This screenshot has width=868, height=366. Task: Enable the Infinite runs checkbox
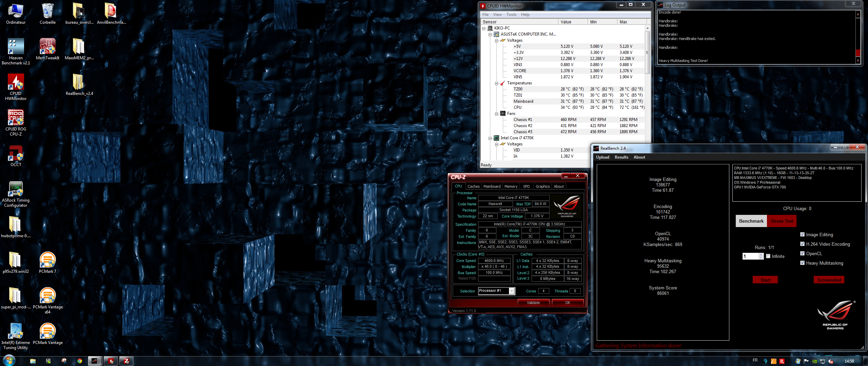pyautogui.click(x=768, y=256)
